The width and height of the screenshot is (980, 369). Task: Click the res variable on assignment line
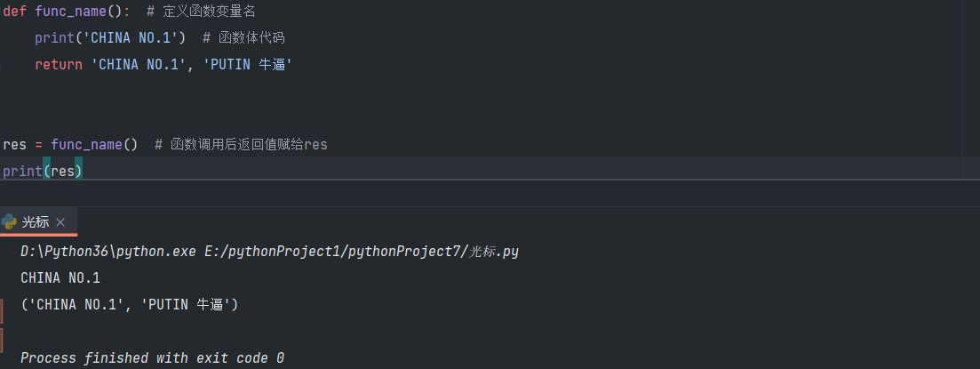click(x=14, y=144)
